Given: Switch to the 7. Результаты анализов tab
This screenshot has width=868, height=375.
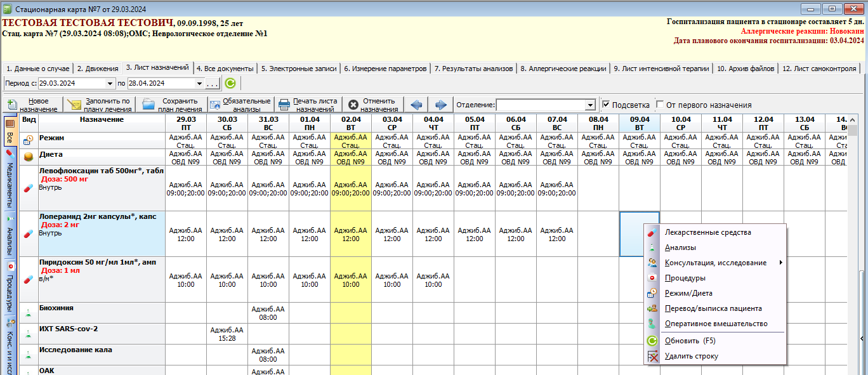Looking at the screenshot, I should pos(473,69).
